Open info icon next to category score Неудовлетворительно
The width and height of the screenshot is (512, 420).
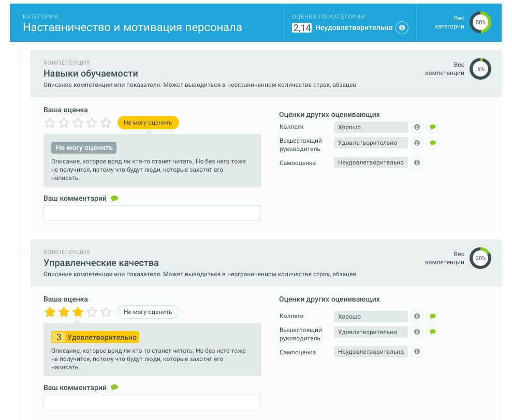click(402, 28)
